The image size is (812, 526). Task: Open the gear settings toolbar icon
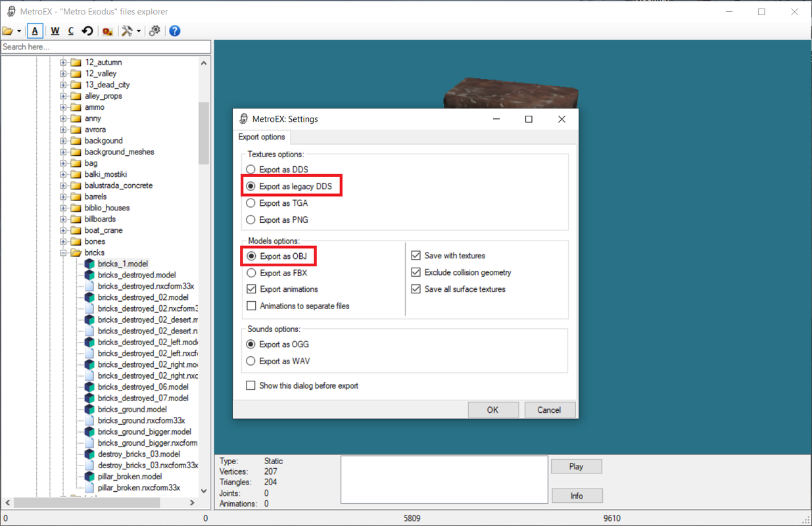[155, 31]
